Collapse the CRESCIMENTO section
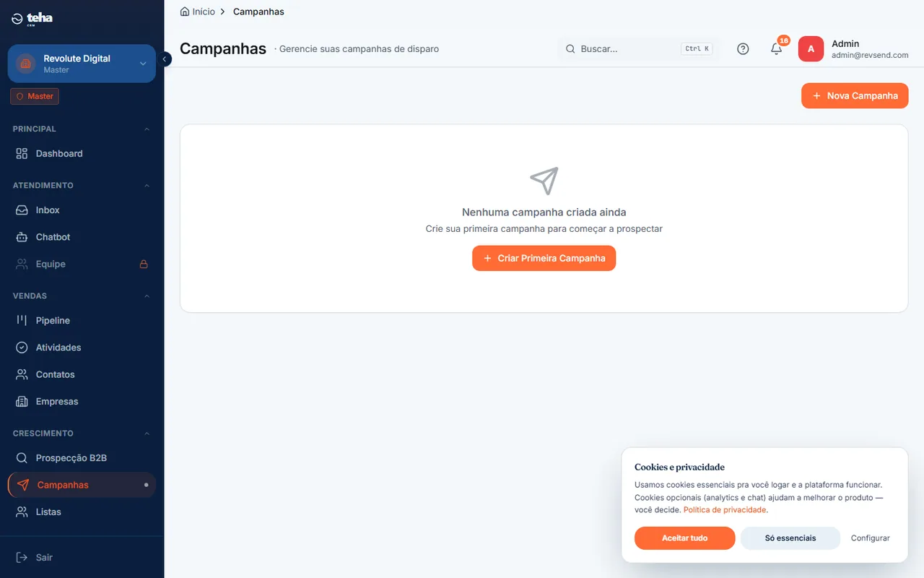The width and height of the screenshot is (924, 578). tap(147, 433)
